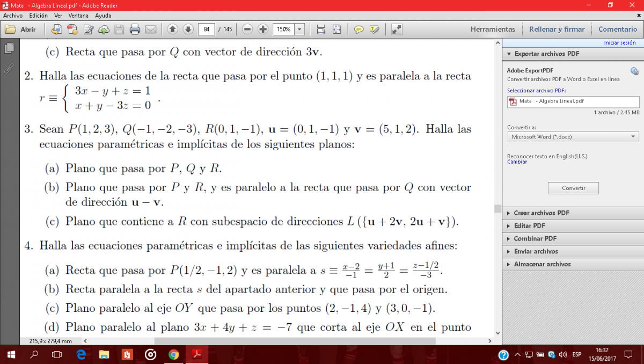The height and width of the screenshot is (364, 644).
Task: Open the Comentario pane tab
Action: (x=618, y=30)
